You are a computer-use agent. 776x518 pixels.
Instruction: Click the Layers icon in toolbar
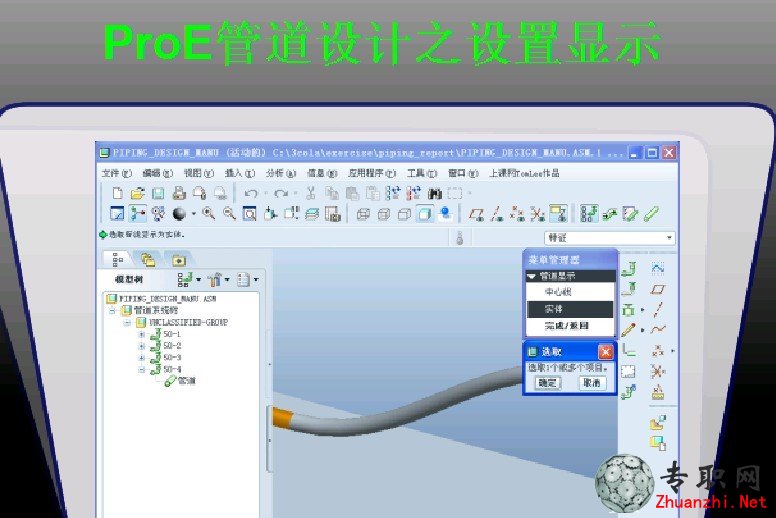pos(312,214)
